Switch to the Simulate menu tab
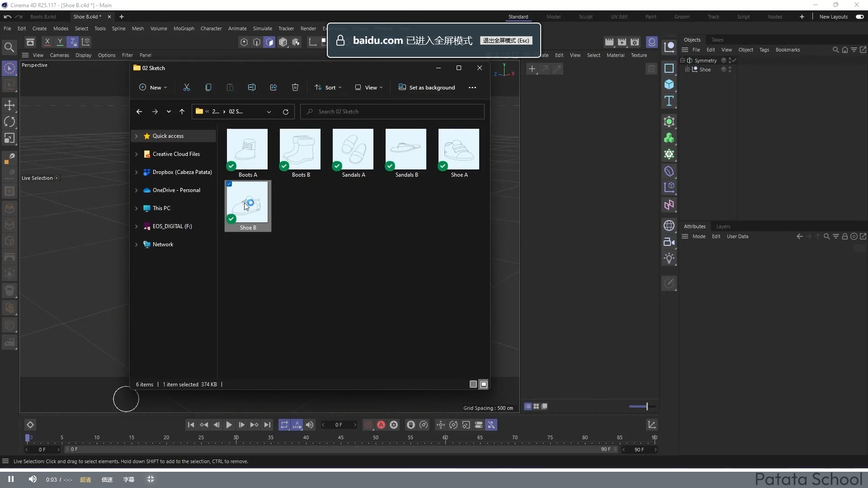Image resolution: width=868 pixels, height=488 pixels. pos(262,28)
